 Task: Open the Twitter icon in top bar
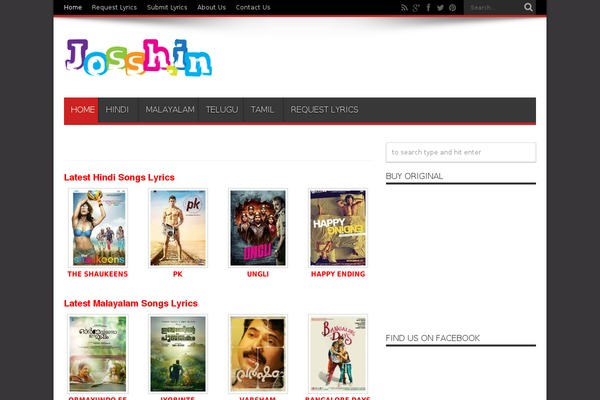click(440, 8)
